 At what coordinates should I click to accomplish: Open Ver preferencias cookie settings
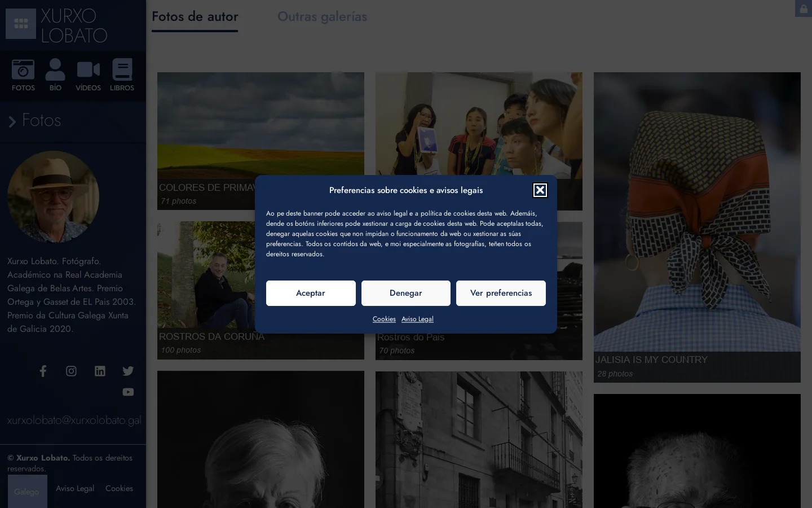[501, 293]
